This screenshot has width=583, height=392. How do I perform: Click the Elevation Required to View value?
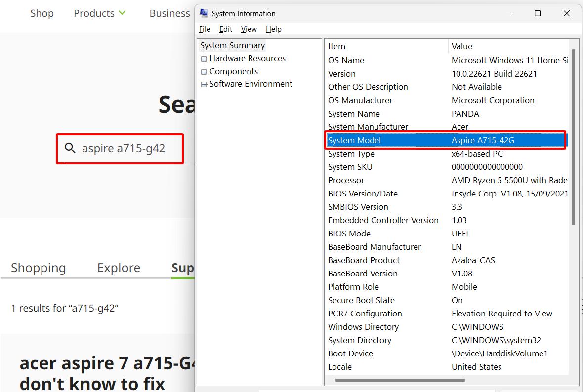click(502, 314)
